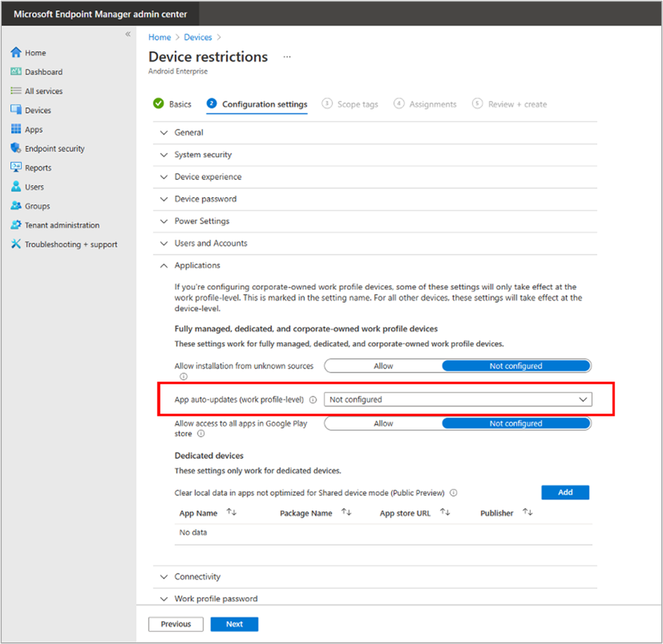Screen dimensions: 663x644
Task: Expand the Device password section
Action: pyautogui.click(x=375, y=199)
